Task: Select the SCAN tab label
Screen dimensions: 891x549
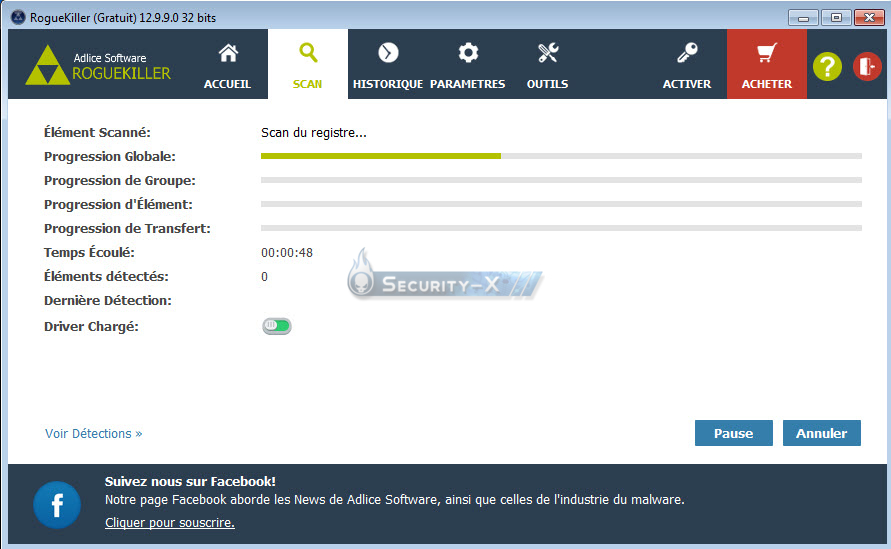Action: (307, 84)
